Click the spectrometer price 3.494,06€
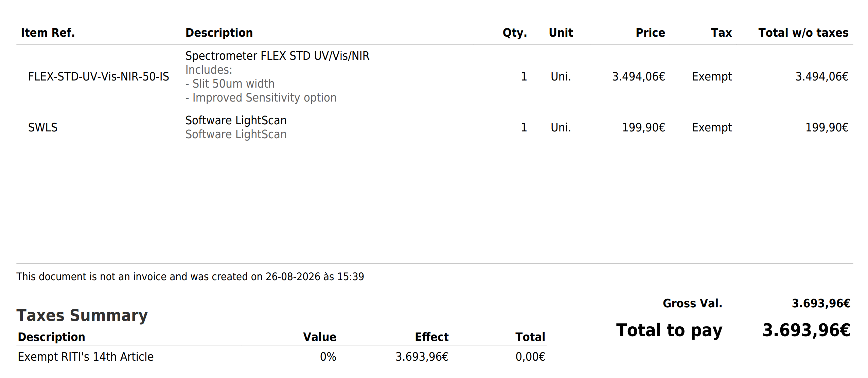The height and width of the screenshot is (378, 868). 638,77
